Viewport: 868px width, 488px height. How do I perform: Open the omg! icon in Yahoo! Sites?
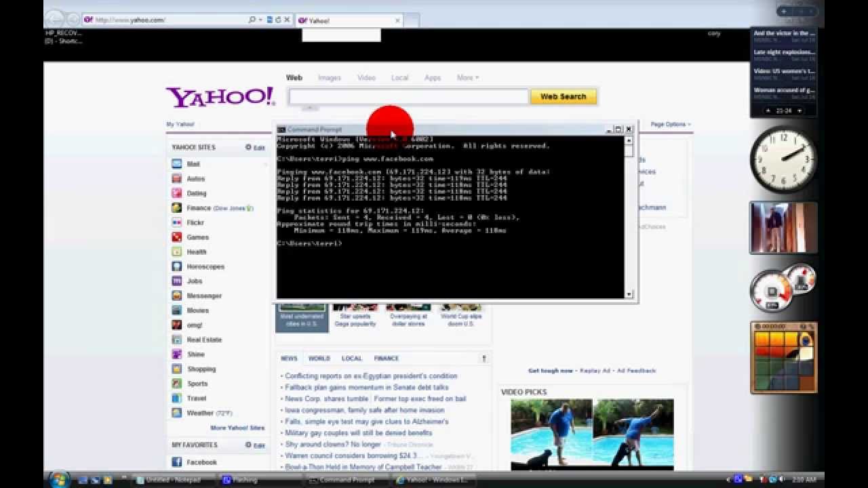(176, 325)
